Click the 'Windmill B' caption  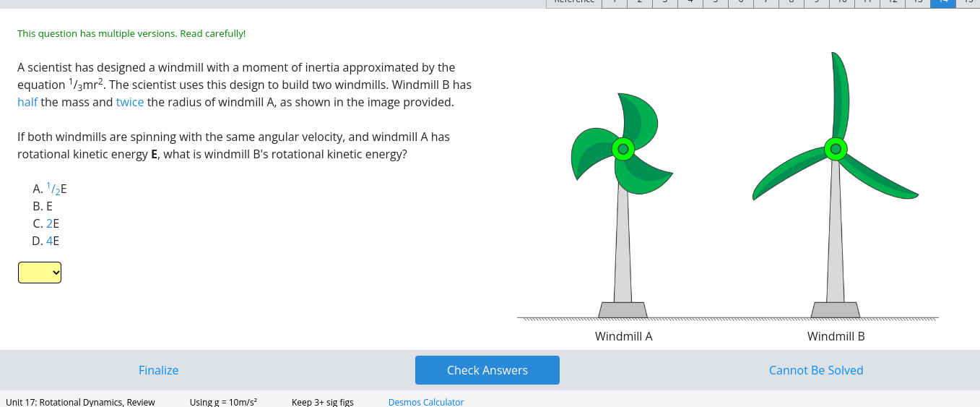(x=836, y=336)
